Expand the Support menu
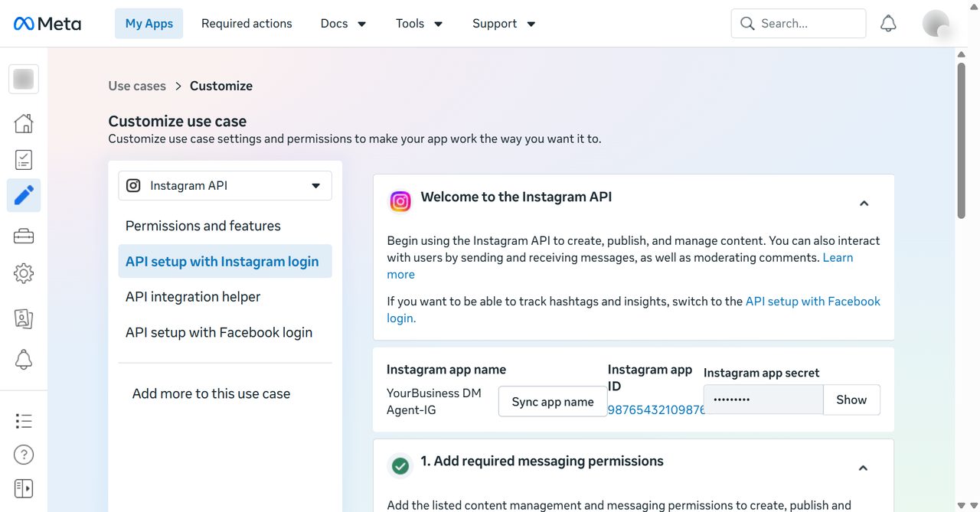 (504, 24)
